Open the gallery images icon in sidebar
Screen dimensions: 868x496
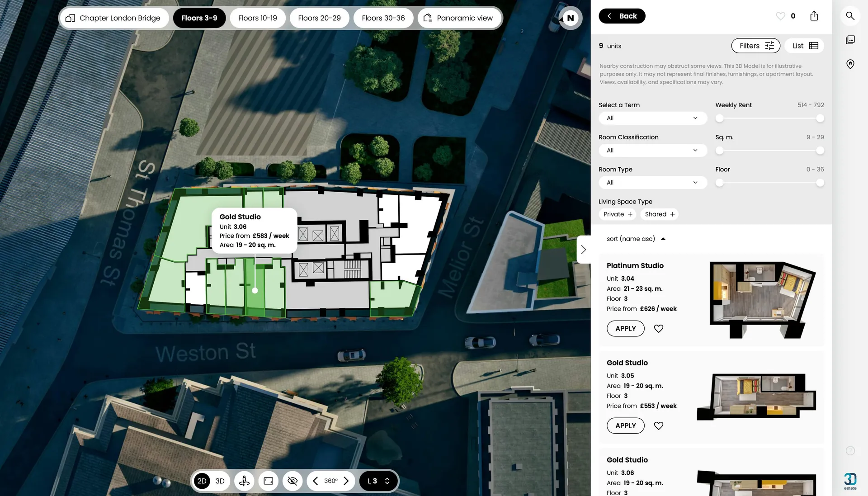click(850, 40)
